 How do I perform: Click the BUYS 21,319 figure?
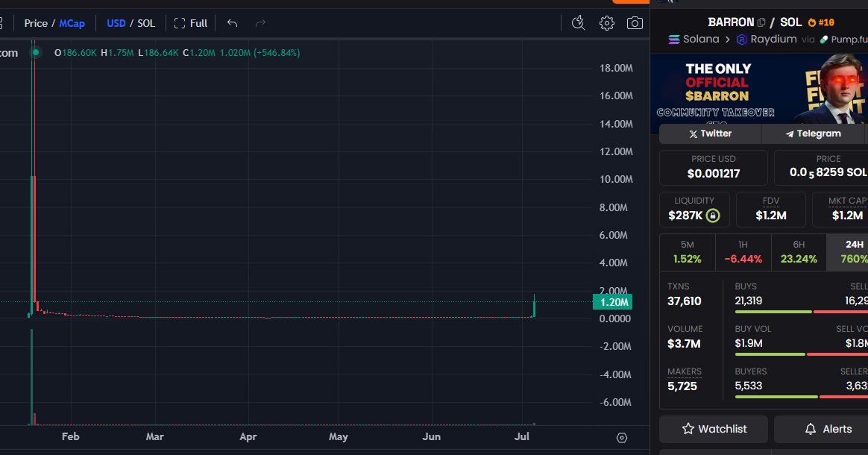749,301
